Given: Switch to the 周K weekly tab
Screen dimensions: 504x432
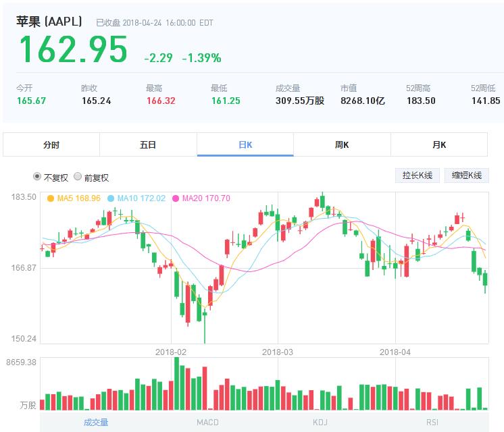Looking at the screenshot, I should pyautogui.click(x=342, y=144).
